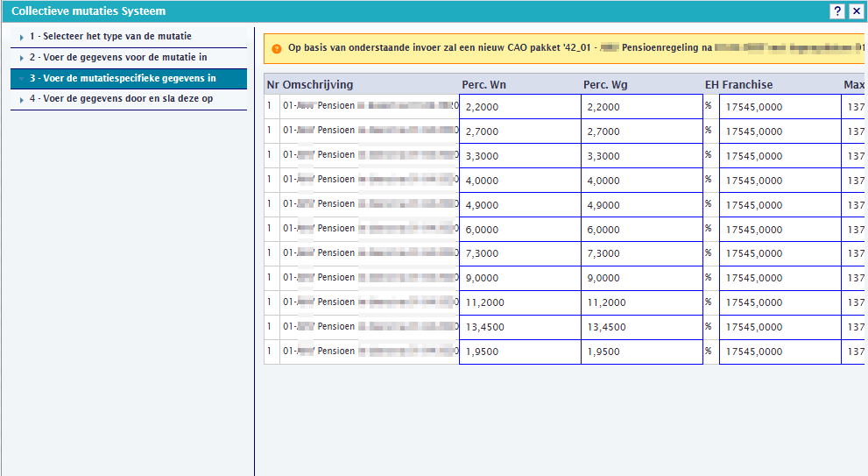Viewport: 868px width, 476px height.
Task: Edit the Franchise field in the 2,2000 row
Action: coord(780,106)
